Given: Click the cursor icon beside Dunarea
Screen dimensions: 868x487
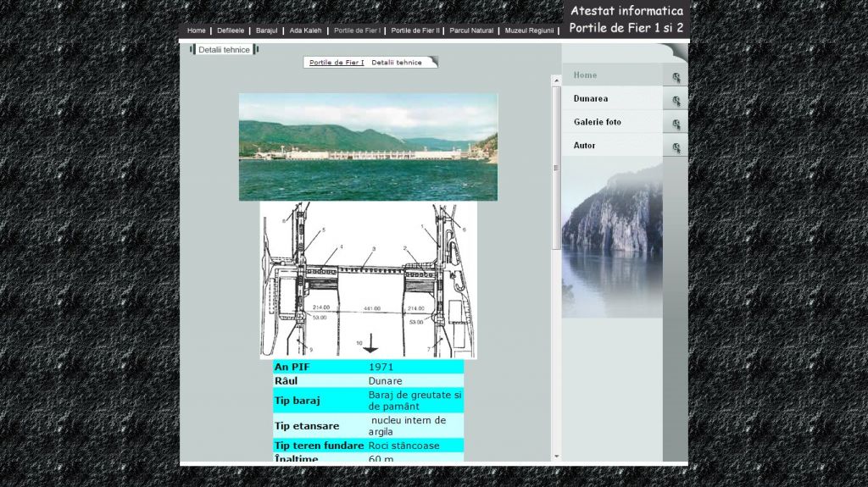Looking at the screenshot, I should 676,101.
